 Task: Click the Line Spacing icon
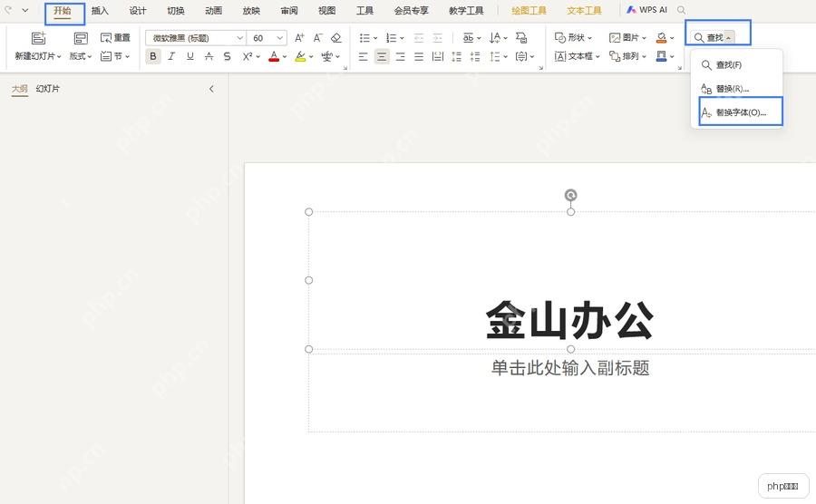[494, 56]
